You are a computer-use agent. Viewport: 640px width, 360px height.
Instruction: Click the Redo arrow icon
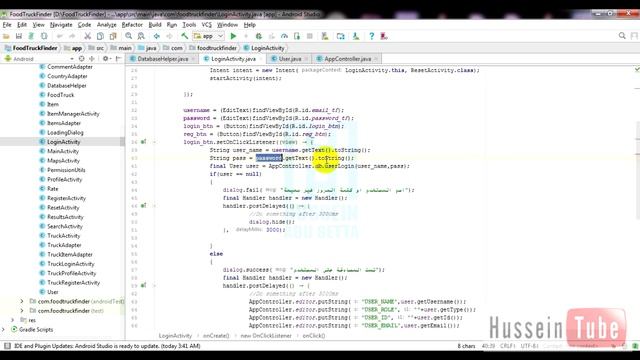coord(72,36)
